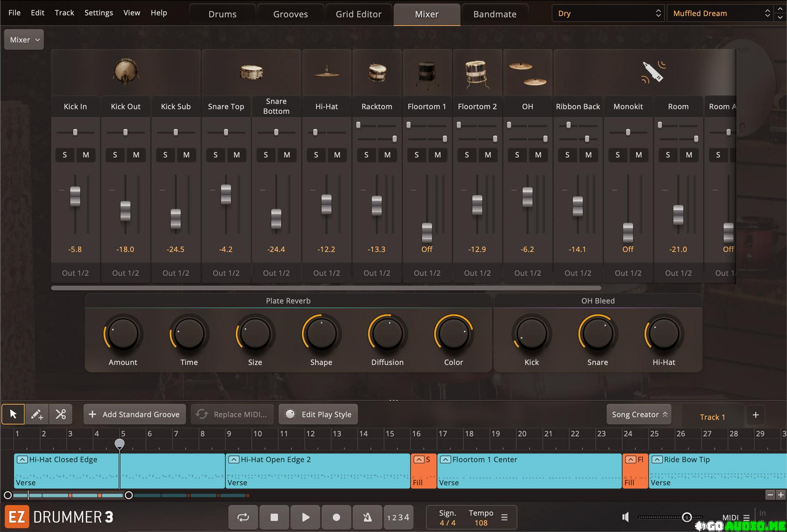The height and width of the screenshot is (532, 787).
Task: Switch to the Grooves tab
Action: [290, 14]
